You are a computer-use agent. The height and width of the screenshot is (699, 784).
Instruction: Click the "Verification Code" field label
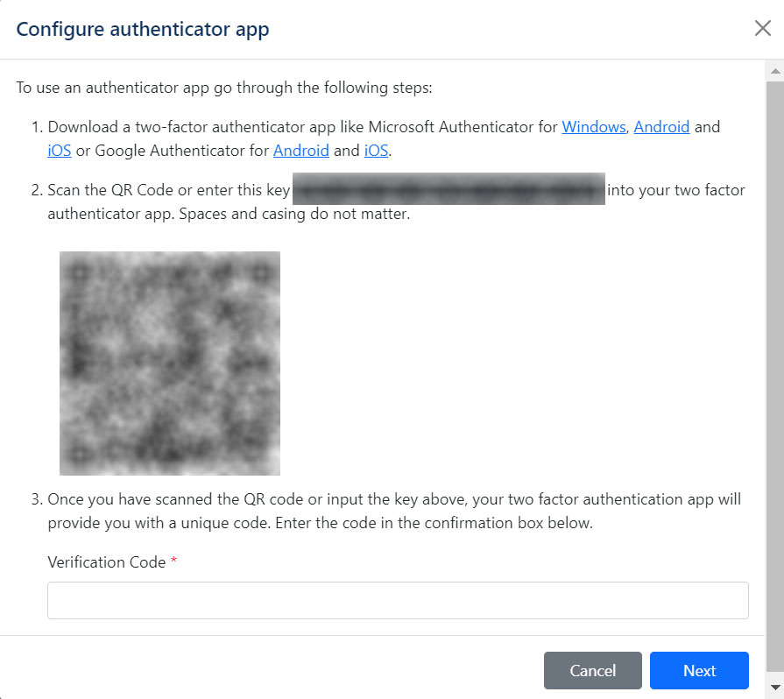point(107,562)
